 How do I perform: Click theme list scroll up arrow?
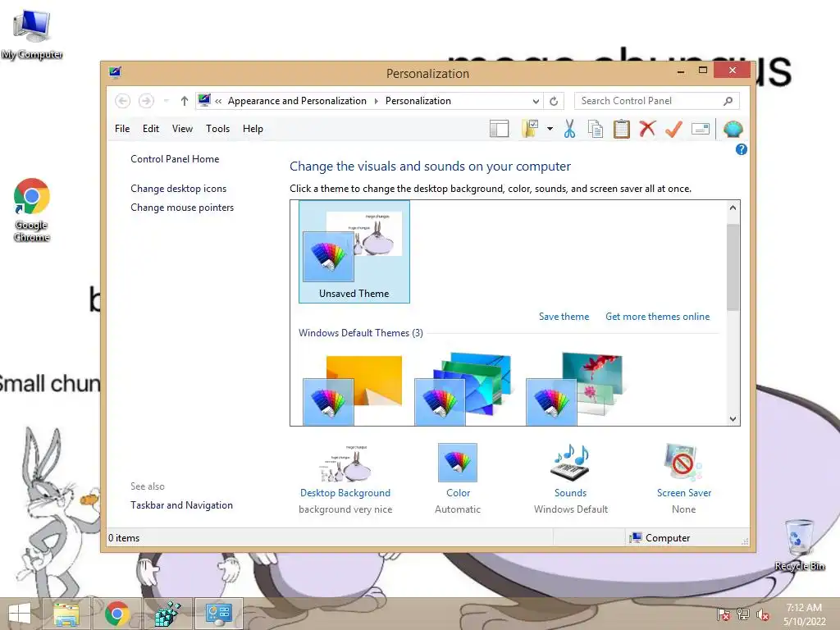733,208
